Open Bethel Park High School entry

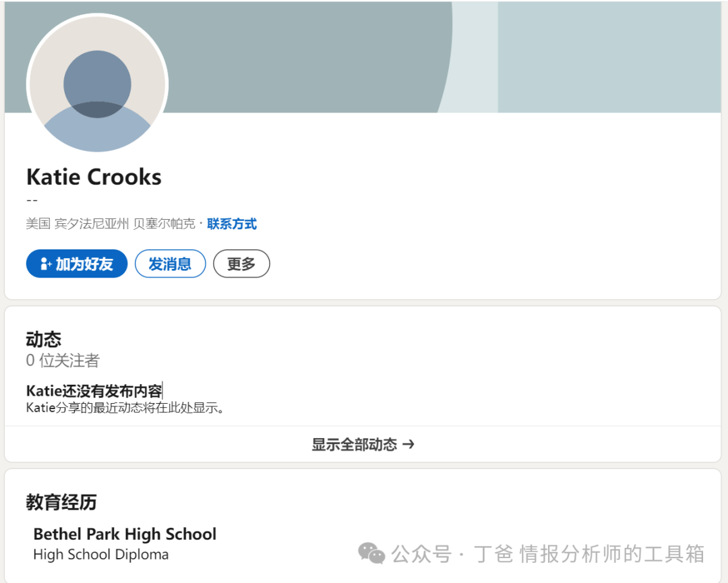click(125, 534)
